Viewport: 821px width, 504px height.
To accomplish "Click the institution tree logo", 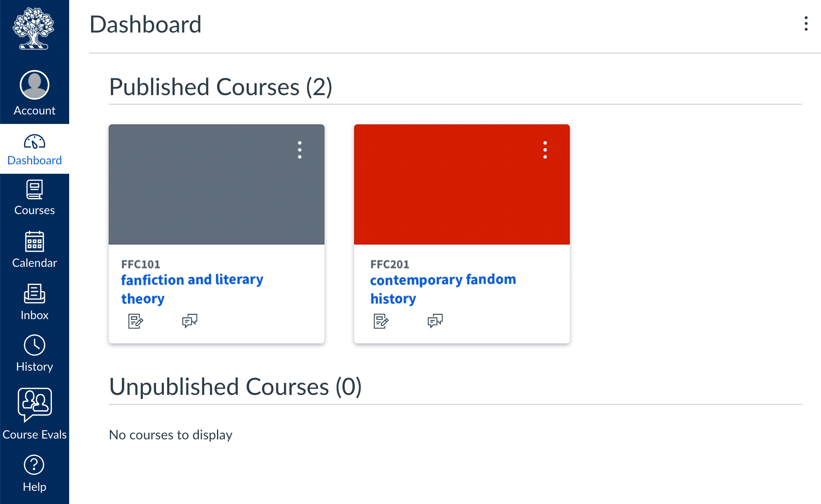I will (34, 28).
